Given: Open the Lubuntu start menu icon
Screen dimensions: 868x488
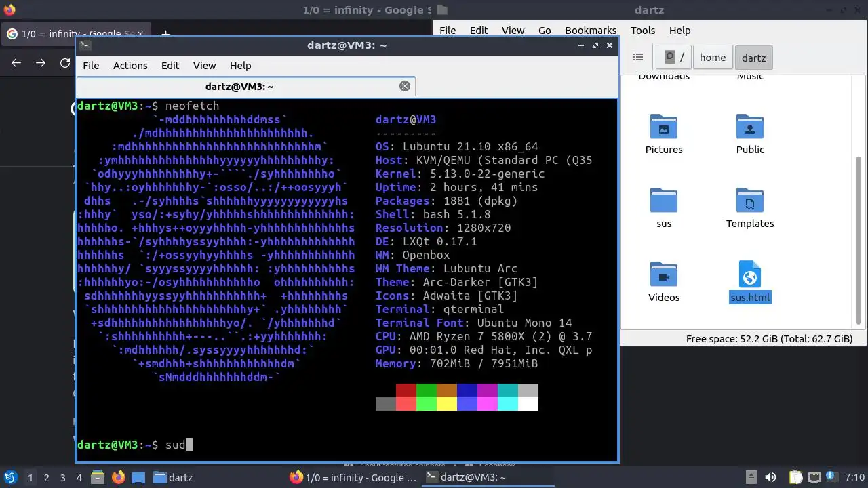Looking at the screenshot, I should click(x=10, y=477).
